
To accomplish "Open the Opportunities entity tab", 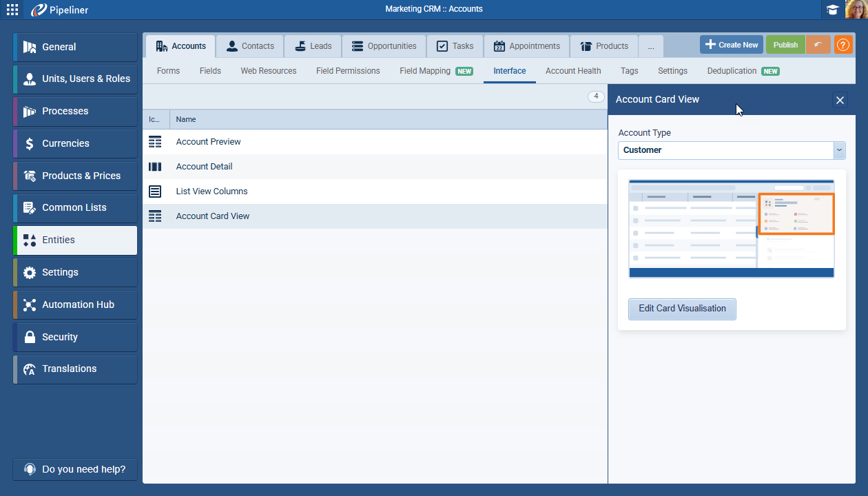I will coord(384,46).
